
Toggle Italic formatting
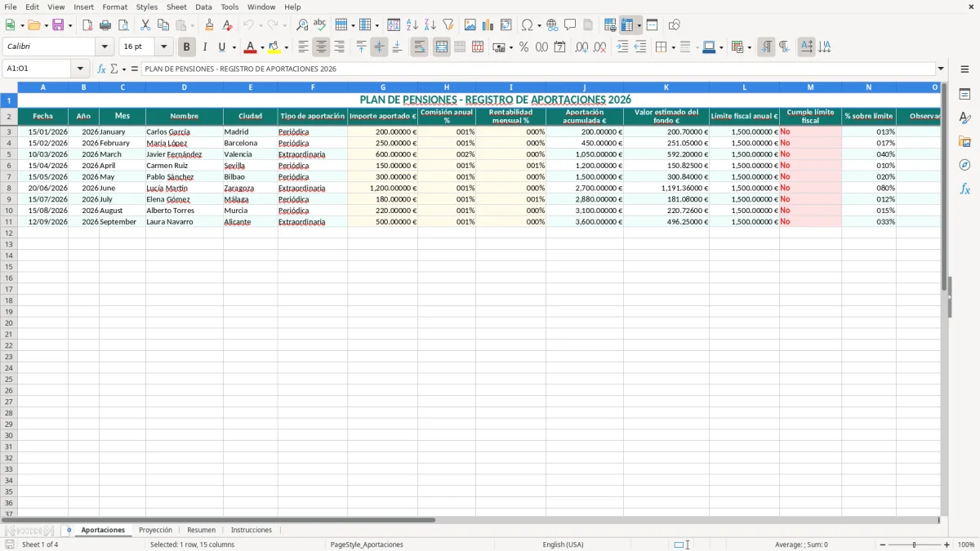point(204,47)
